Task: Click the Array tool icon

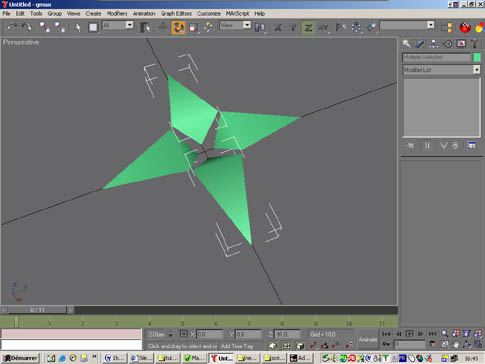Action: point(356,27)
